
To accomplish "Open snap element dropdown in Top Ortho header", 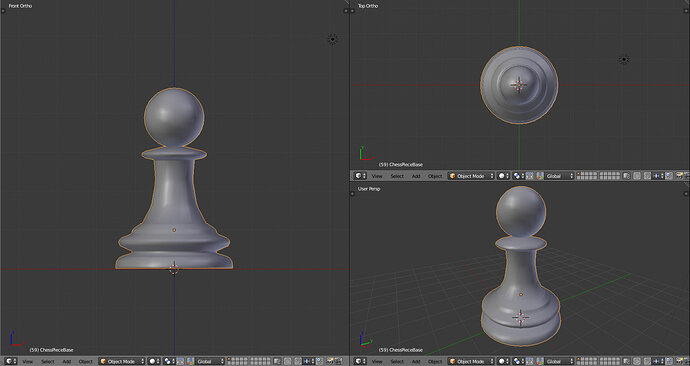I will click(x=658, y=176).
